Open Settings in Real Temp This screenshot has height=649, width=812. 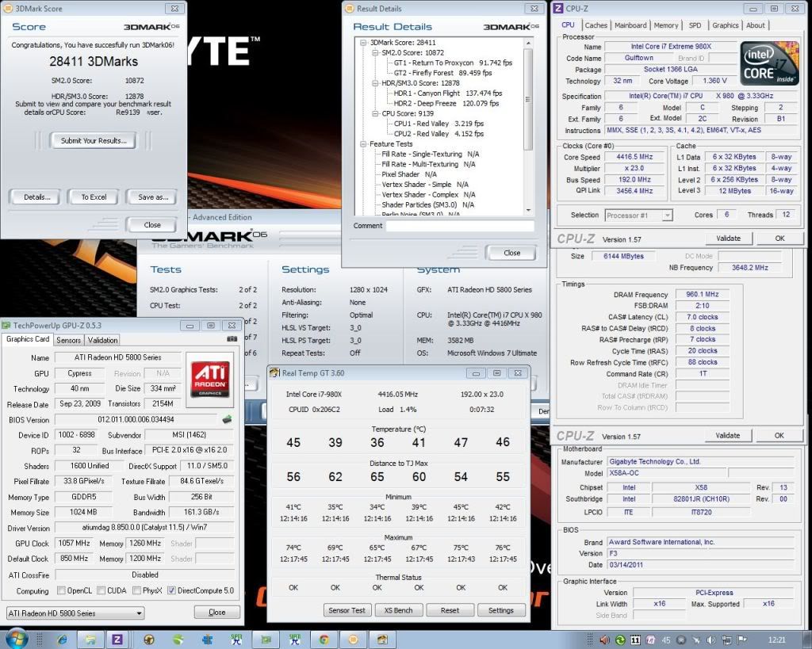501,610
